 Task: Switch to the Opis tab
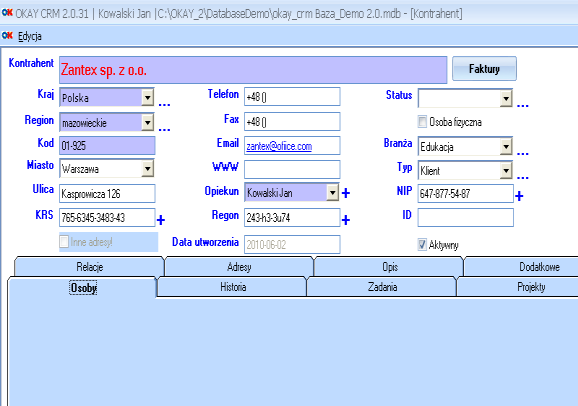(x=390, y=267)
